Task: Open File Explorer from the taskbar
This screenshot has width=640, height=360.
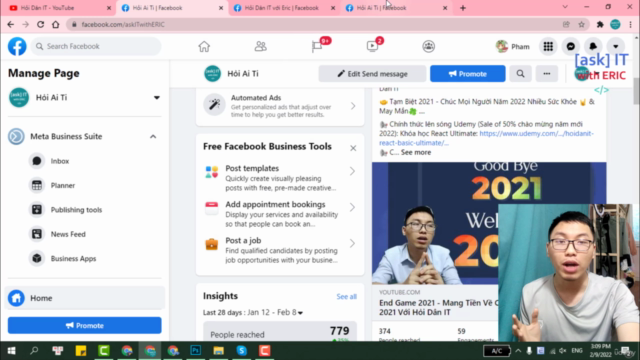Action: click(218, 351)
